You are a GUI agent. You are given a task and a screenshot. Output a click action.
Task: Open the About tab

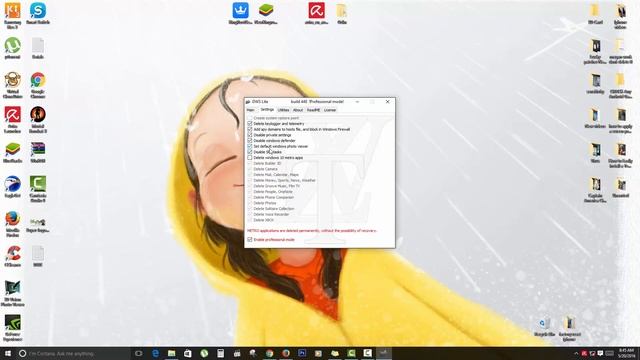pyautogui.click(x=298, y=110)
